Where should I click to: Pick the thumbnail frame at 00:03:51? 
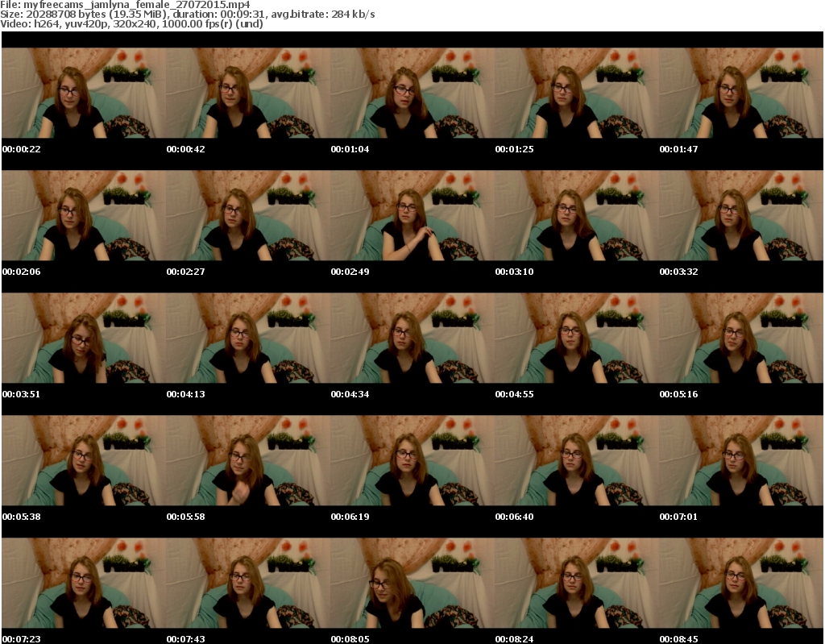tap(84, 338)
